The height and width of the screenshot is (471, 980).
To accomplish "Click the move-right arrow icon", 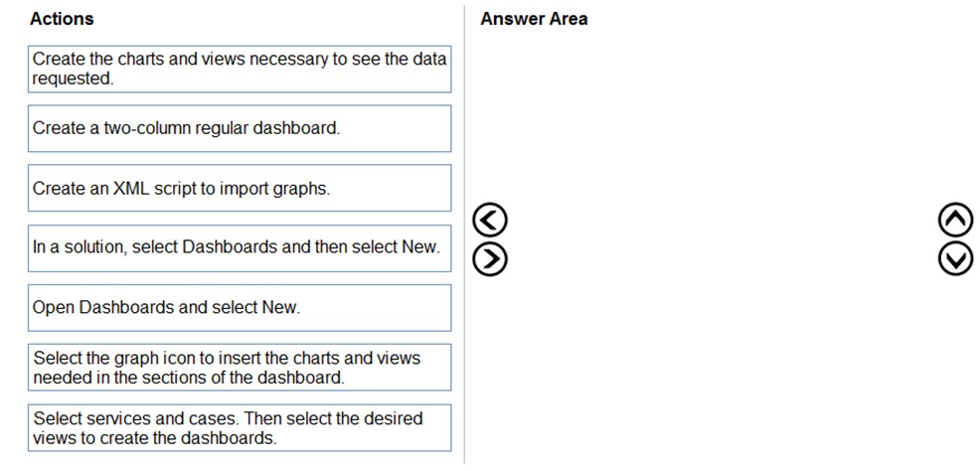I will (x=491, y=258).
